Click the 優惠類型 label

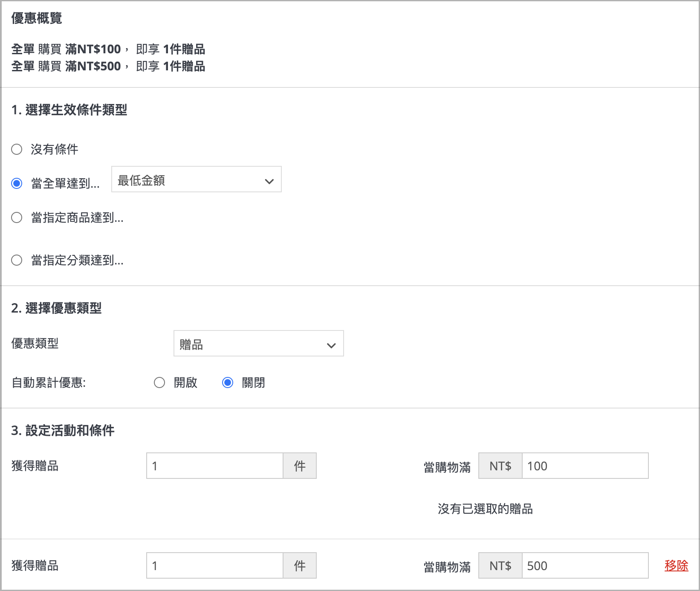tap(35, 343)
